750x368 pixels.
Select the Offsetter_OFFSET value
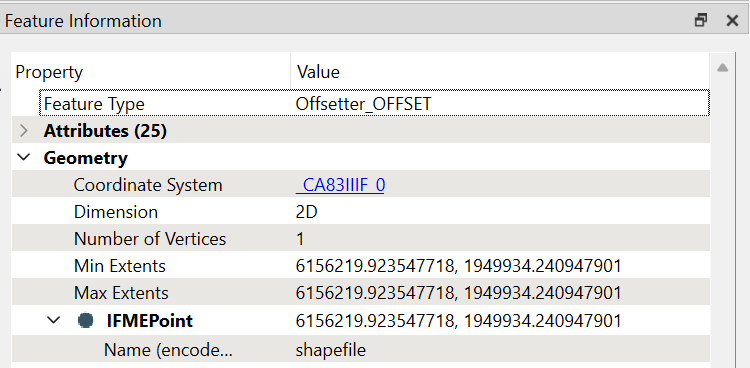364,104
